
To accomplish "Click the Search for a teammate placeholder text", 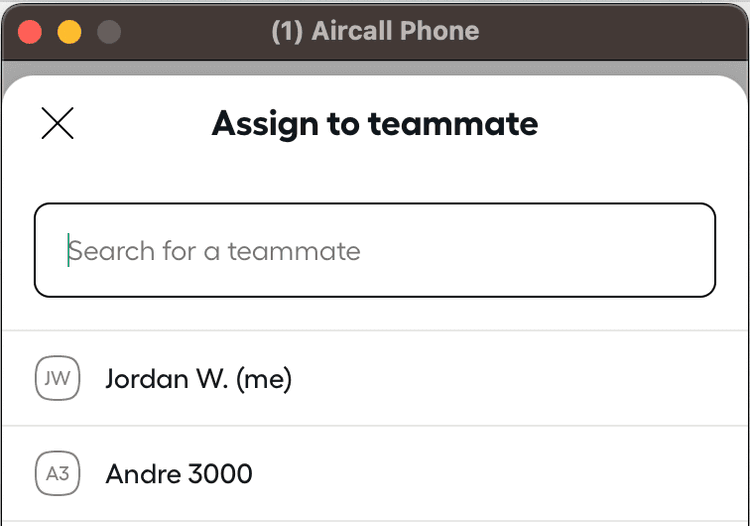I will [x=215, y=250].
